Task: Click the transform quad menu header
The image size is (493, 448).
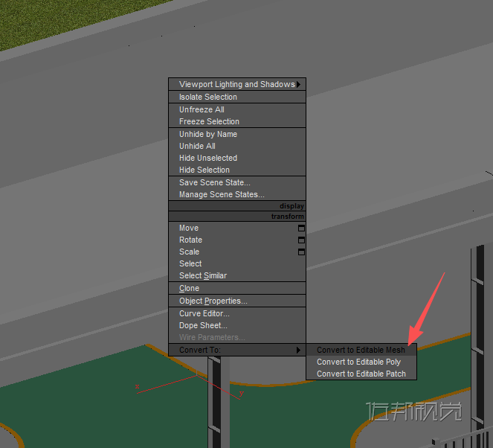Action: point(237,217)
